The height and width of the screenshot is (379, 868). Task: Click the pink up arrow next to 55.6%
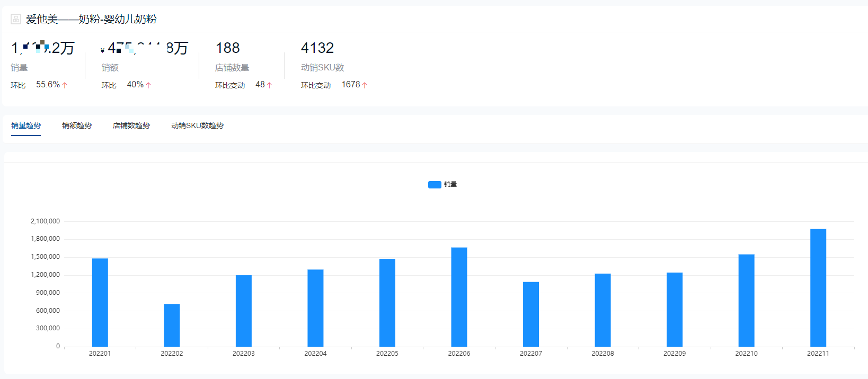pyautogui.click(x=65, y=85)
